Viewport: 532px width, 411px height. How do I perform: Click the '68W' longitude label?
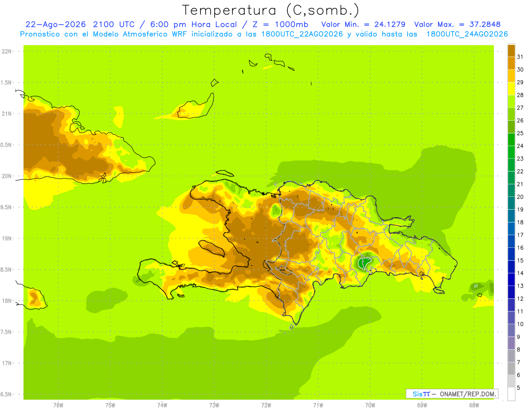tap(474, 405)
